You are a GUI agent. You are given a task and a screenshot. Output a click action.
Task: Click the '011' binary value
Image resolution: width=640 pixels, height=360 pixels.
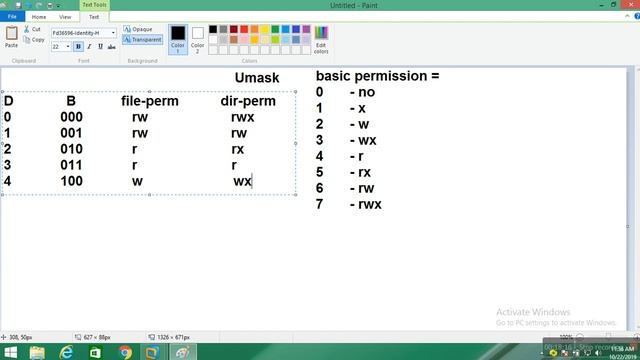click(71, 165)
